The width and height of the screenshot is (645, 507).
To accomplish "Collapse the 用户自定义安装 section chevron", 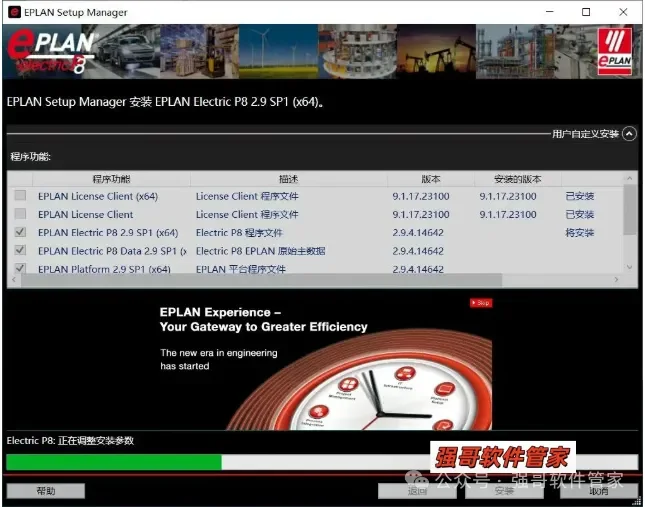I will point(629,134).
